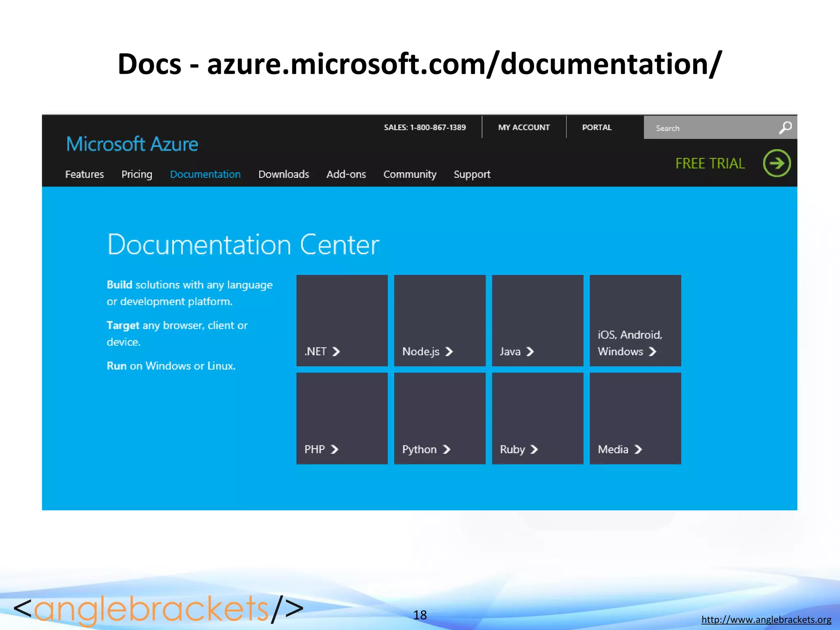Screen dimensions: 840x630
Task: Go to the Add-ons nav item
Action: click(346, 174)
